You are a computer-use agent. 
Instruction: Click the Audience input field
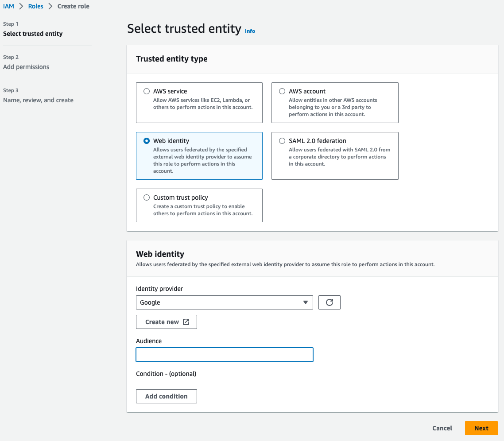point(224,354)
